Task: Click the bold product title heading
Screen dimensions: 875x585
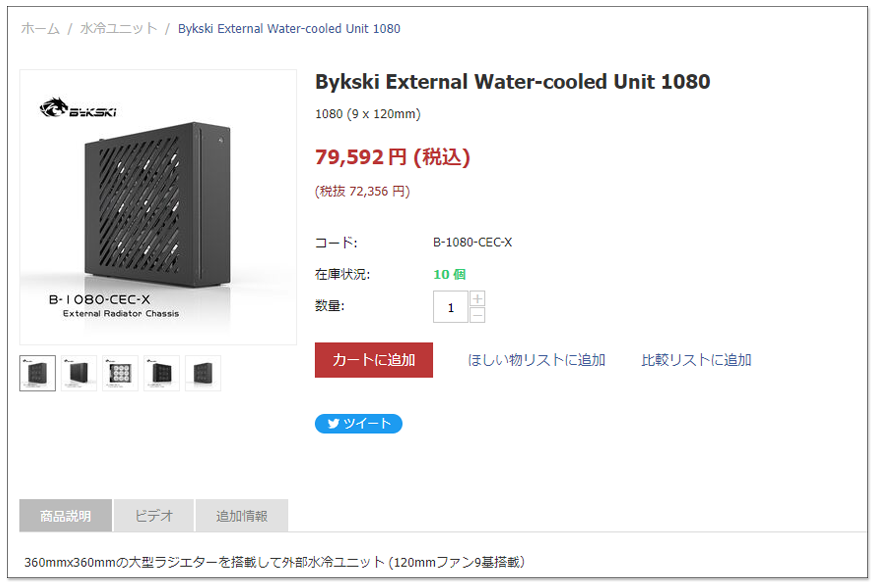Action: (x=512, y=82)
